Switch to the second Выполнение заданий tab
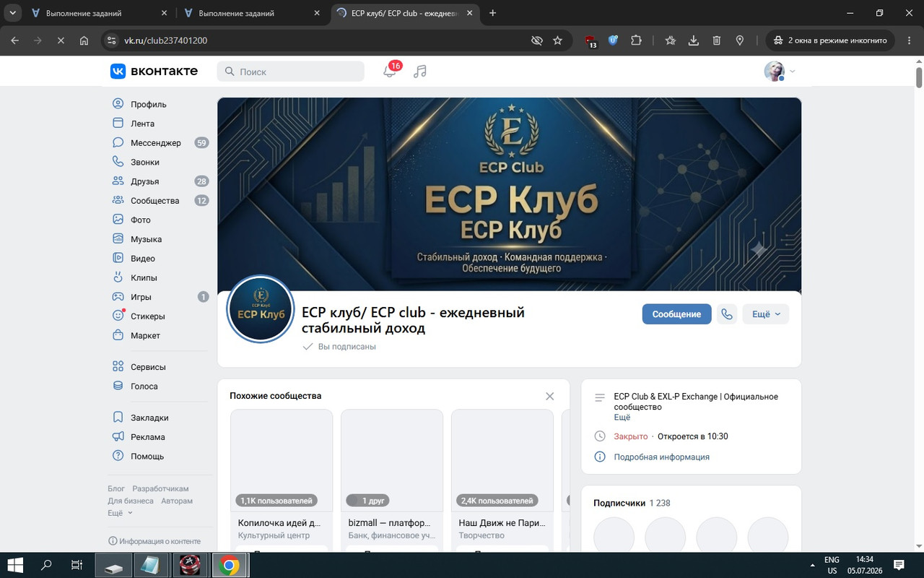 click(x=253, y=13)
